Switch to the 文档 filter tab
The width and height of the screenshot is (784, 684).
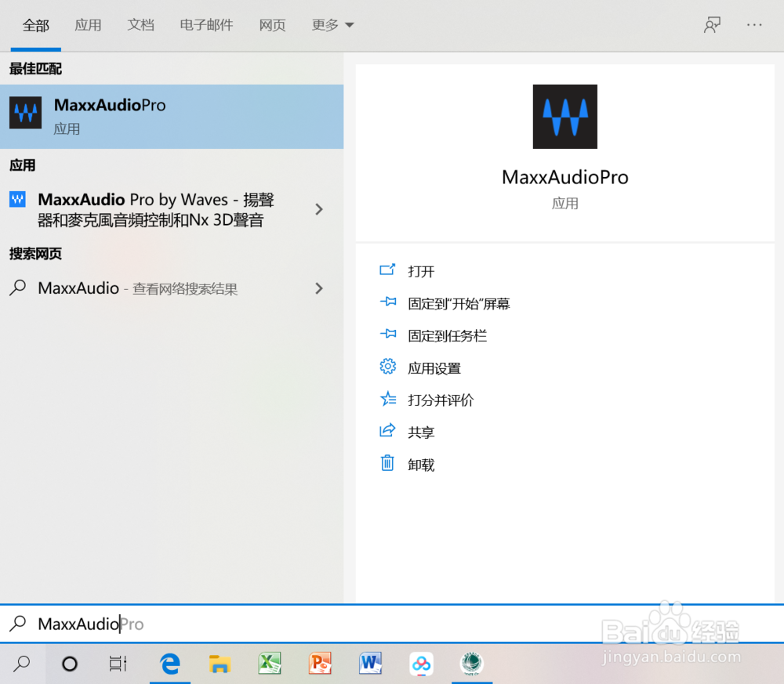[141, 24]
